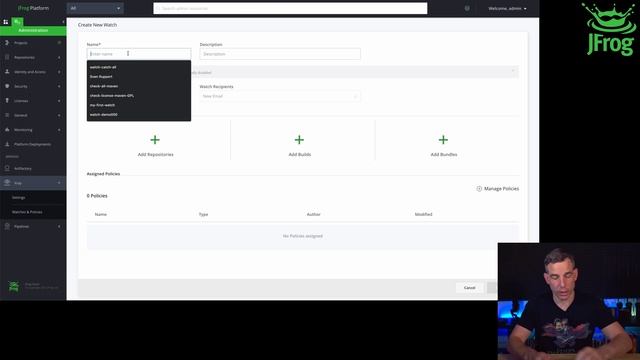Click the Cancel button
Viewport: 640px width, 360px height.
click(469, 288)
